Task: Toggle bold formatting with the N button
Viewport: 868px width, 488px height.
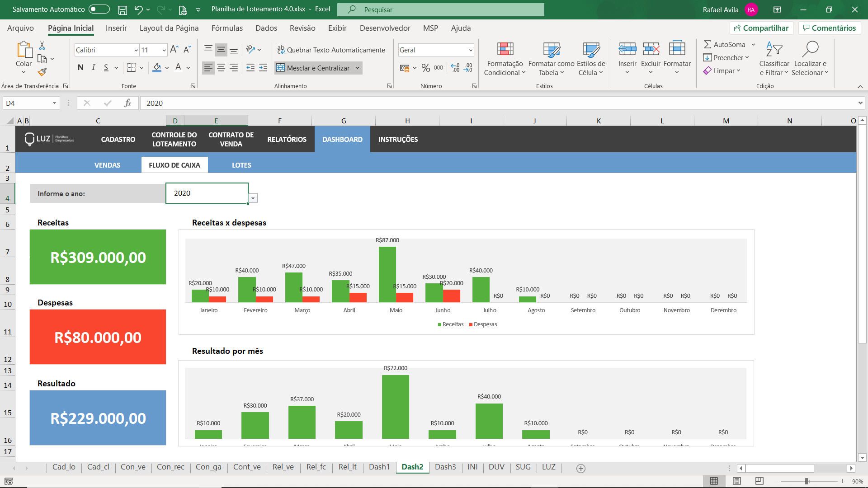Action: [80, 68]
